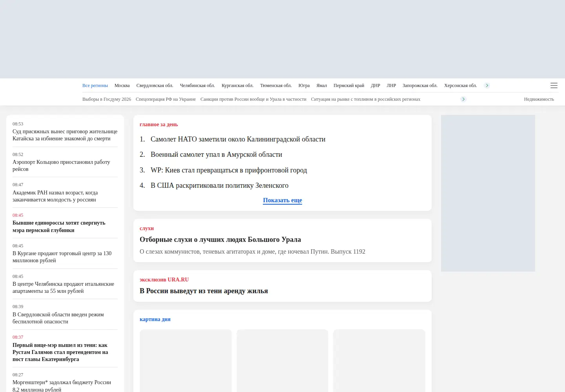Select the Пермский край region
Screen dimensions: 565x392
point(349,85)
